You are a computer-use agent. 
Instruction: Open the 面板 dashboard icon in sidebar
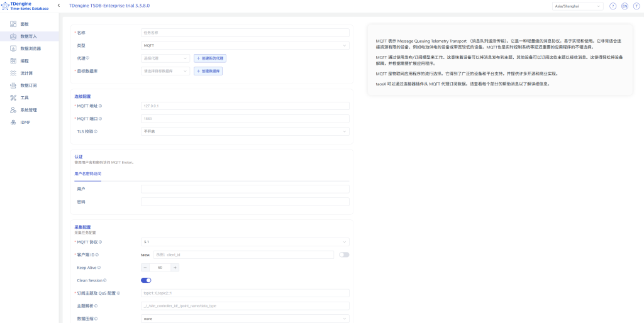pyautogui.click(x=13, y=25)
